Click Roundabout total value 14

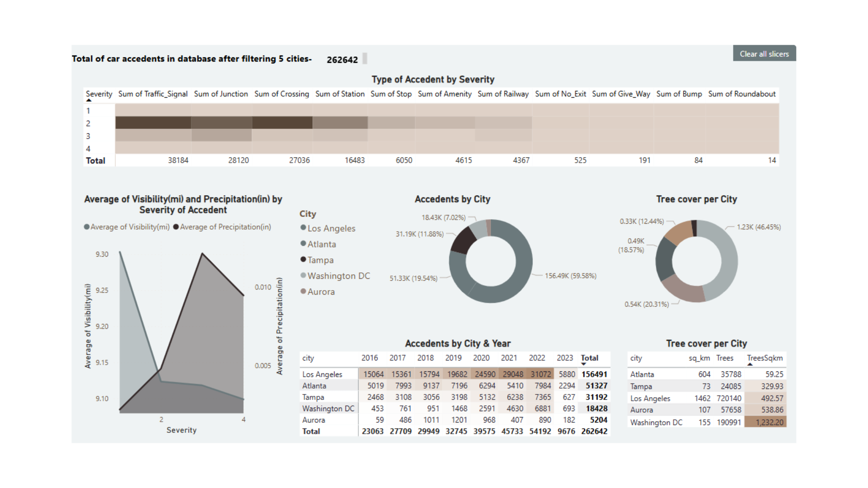[x=772, y=160]
